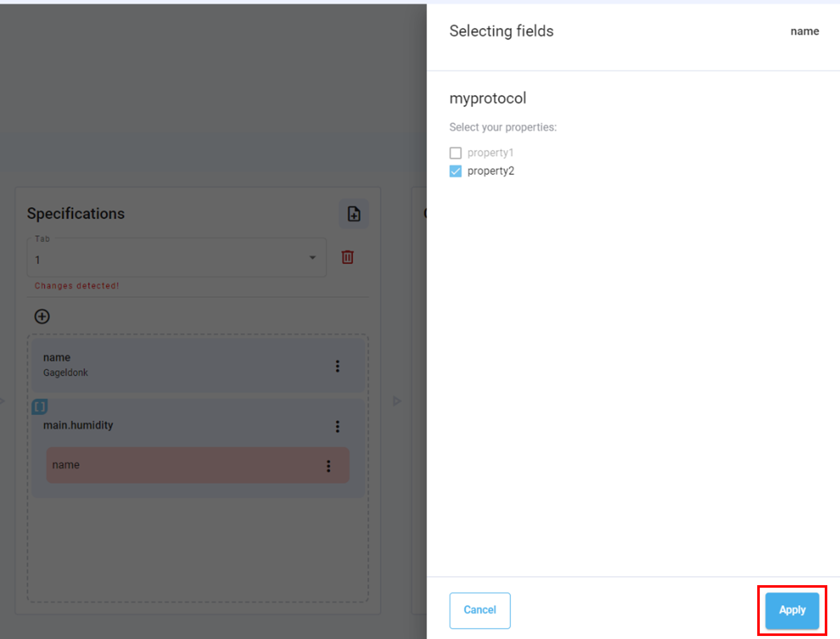
Task: Open the kebab menu on the red name field
Action: 329,465
